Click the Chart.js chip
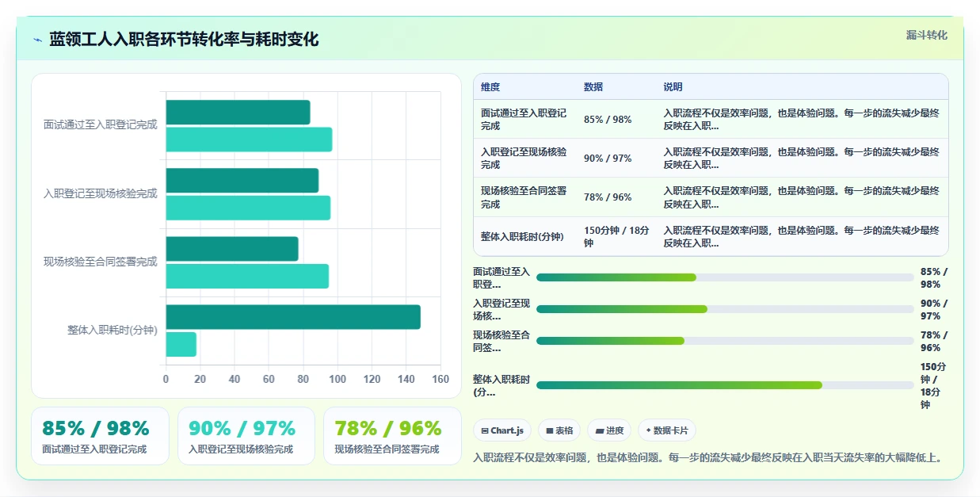The height and width of the screenshot is (497, 980). [x=502, y=430]
